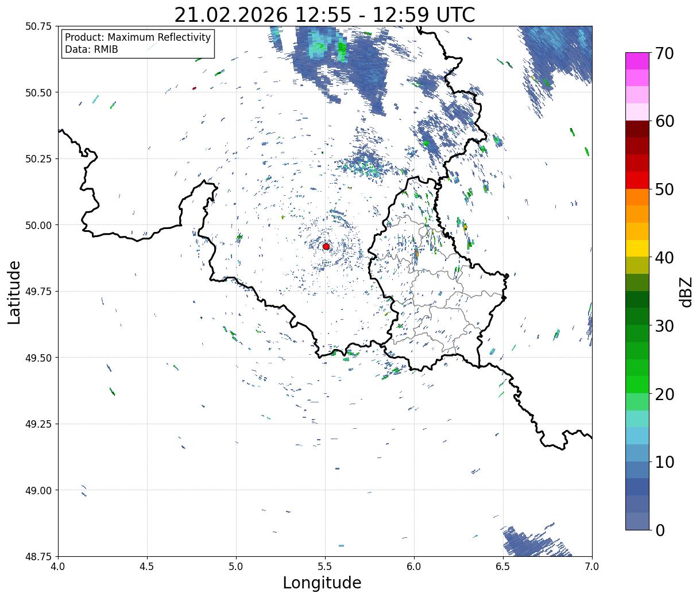
Task: Click the colorbar tick label 60
Action: 664,121
